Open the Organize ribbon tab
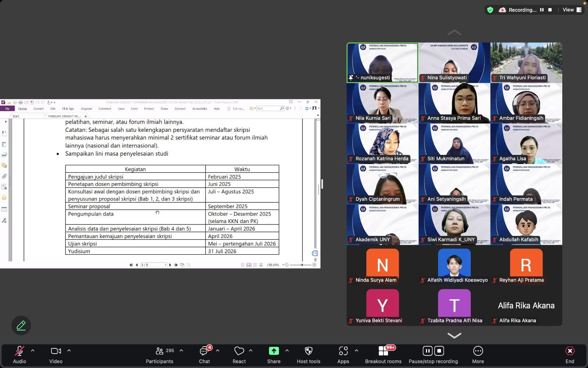The height and width of the screenshot is (368, 588). (x=86, y=109)
